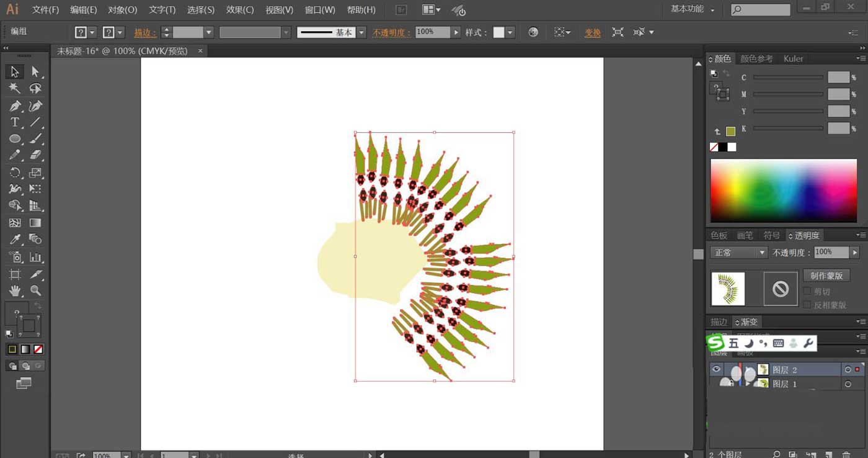Pick a color from the spectrum bar
This screenshot has height=458, width=868.
(784, 191)
